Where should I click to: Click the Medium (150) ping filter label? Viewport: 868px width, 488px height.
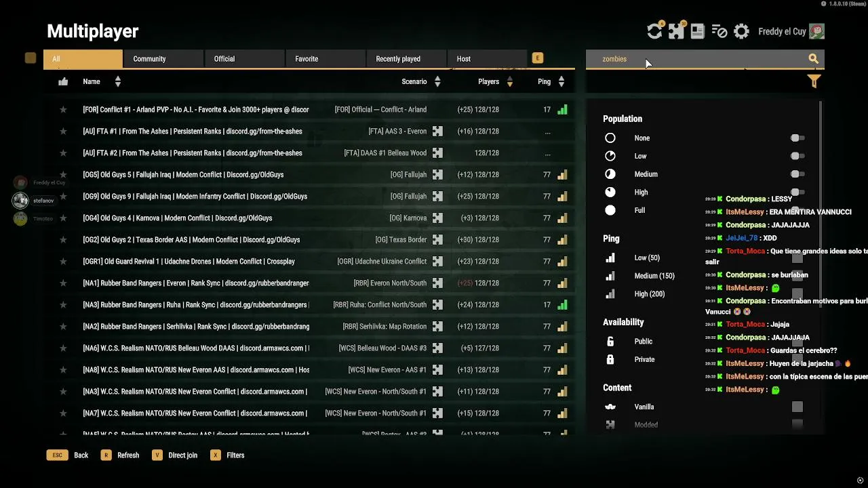point(654,276)
